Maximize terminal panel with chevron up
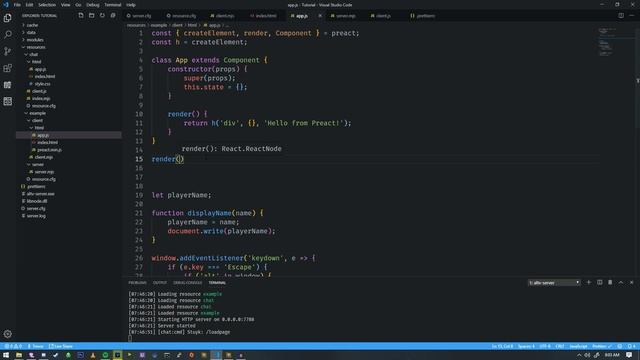Image resolution: width=640 pixels, height=360 pixels. click(x=621, y=282)
